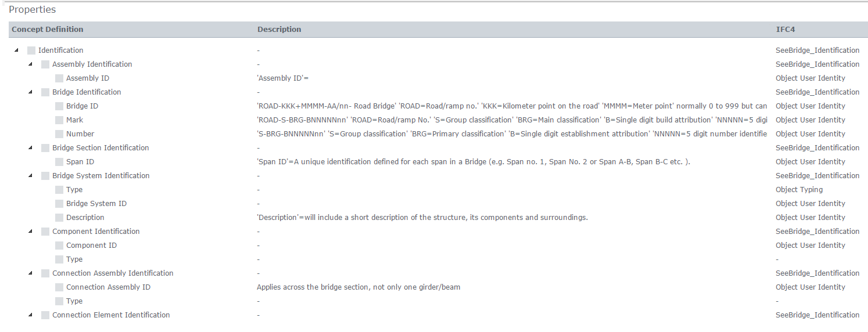Collapse the Component Identification group
The image size is (868, 332).
(x=30, y=231)
